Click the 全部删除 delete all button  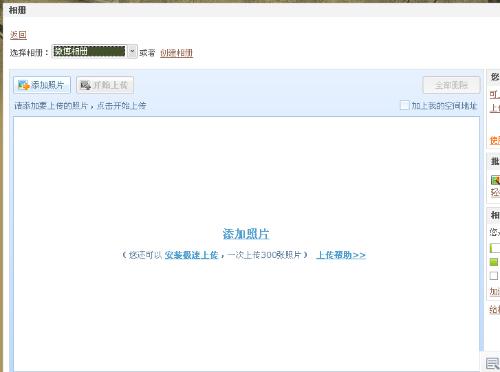[452, 85]
